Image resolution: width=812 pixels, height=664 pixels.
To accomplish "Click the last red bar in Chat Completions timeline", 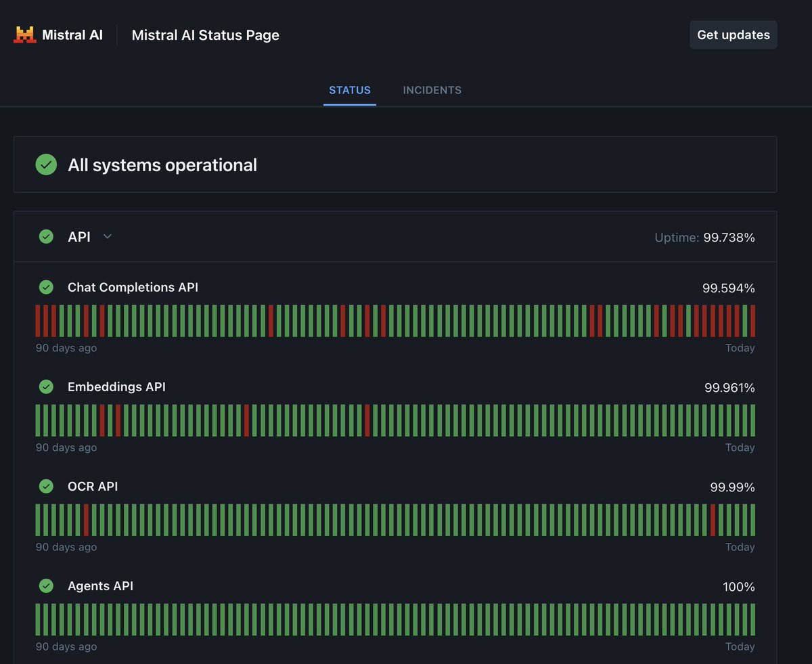I will pyautogui.click(x=752, y=321).
